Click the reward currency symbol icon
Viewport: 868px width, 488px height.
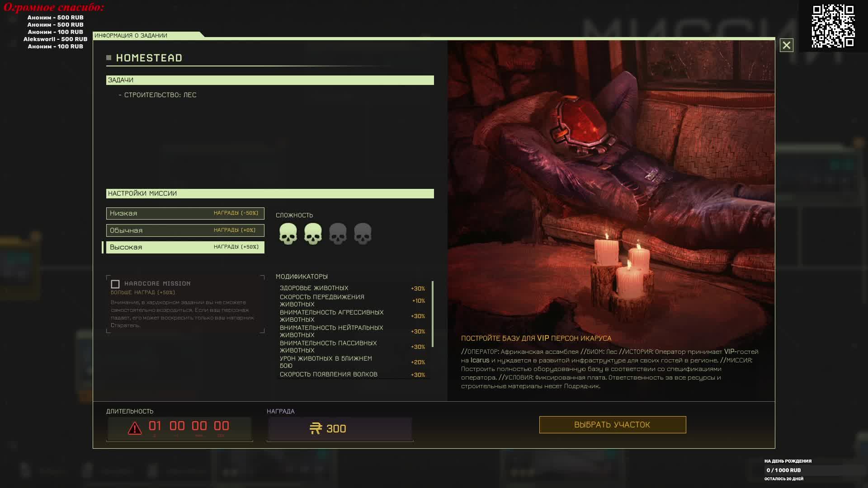pos(316,428)
